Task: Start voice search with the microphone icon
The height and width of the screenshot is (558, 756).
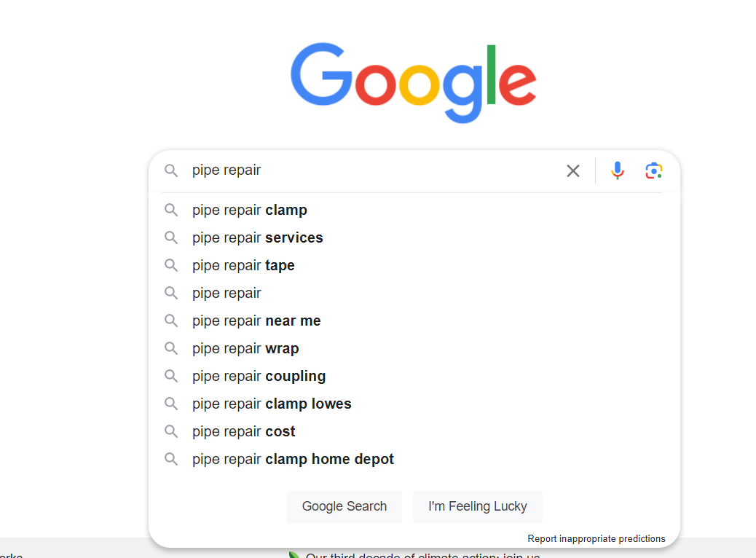Action: coord(617,170)
